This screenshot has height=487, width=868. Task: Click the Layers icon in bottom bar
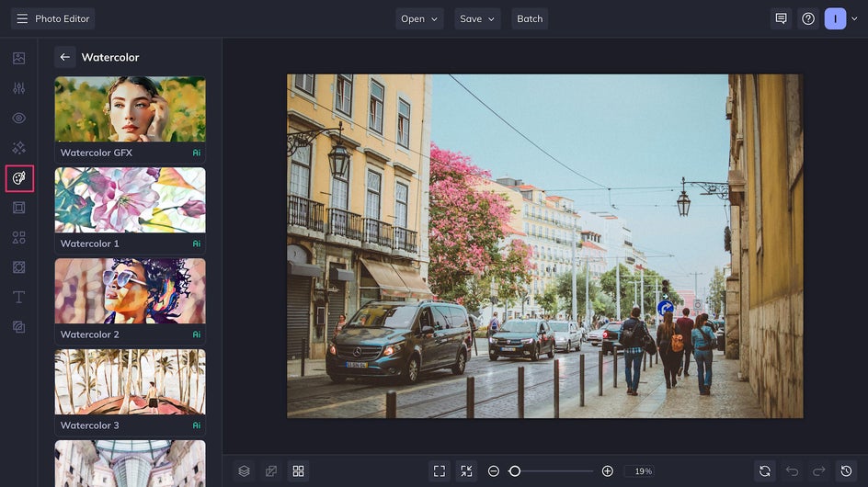coord(244,470)
